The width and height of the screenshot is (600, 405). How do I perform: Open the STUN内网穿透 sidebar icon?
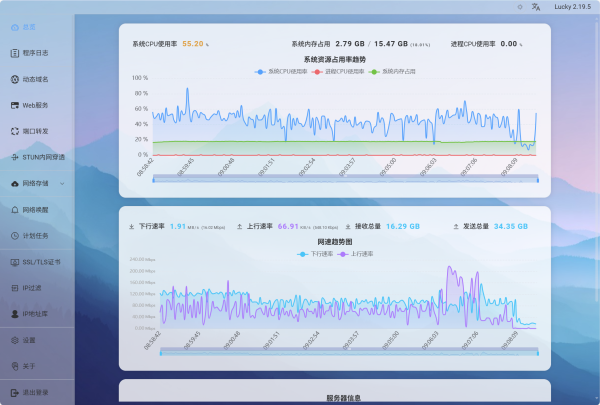14,157
